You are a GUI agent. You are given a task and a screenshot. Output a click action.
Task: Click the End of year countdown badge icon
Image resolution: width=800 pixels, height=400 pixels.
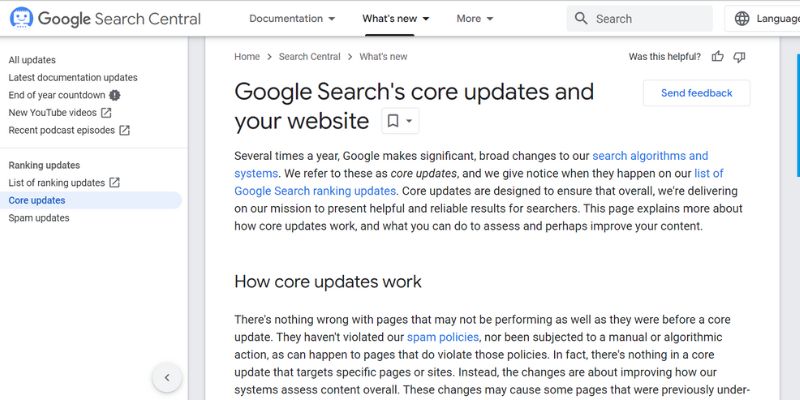(115, 95)
